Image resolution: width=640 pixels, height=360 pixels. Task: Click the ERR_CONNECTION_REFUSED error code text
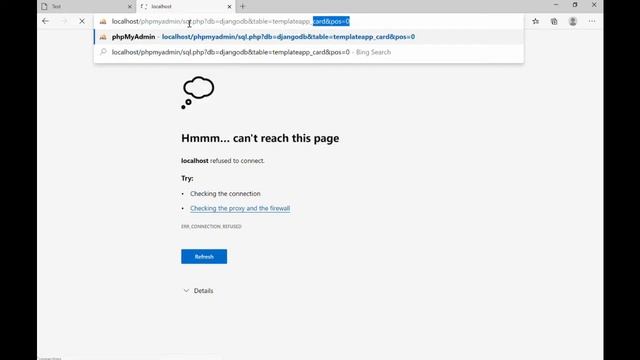coord(211,226)
